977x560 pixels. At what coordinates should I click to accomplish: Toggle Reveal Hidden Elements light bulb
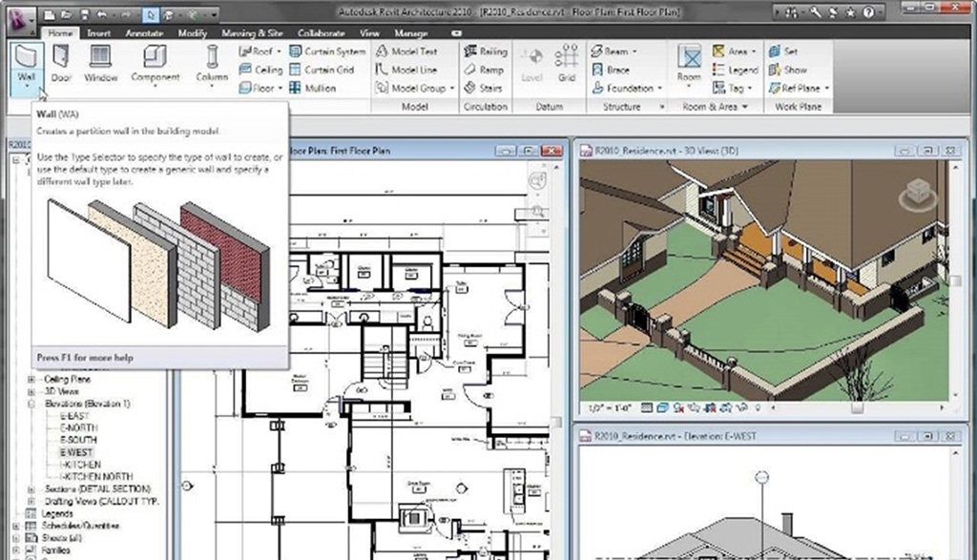[758, 408]
